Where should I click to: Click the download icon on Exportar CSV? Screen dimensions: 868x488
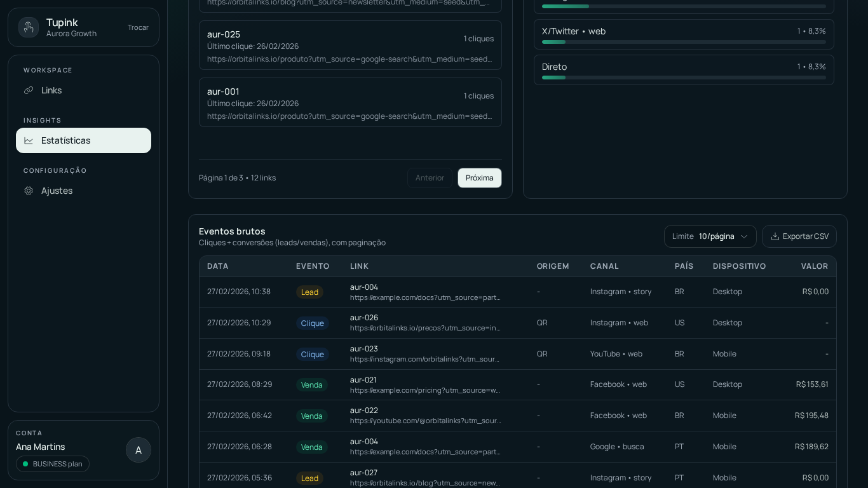click(x=775, y=236)
